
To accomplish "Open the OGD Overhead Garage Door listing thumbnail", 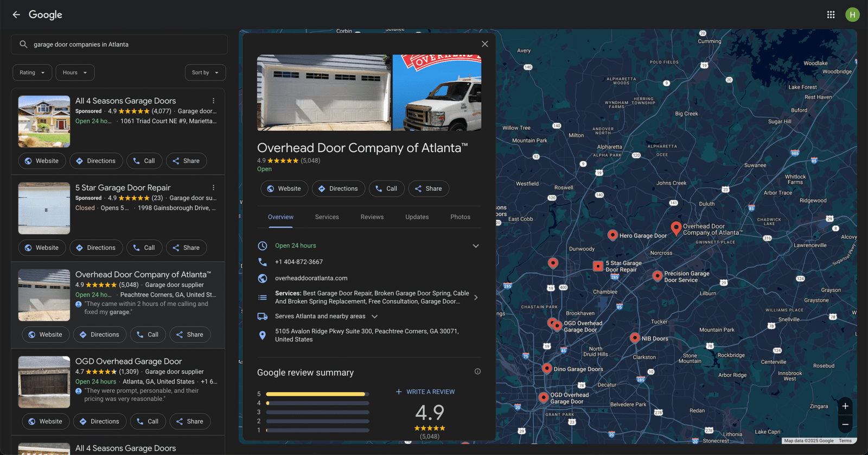I will coord(44,382).
